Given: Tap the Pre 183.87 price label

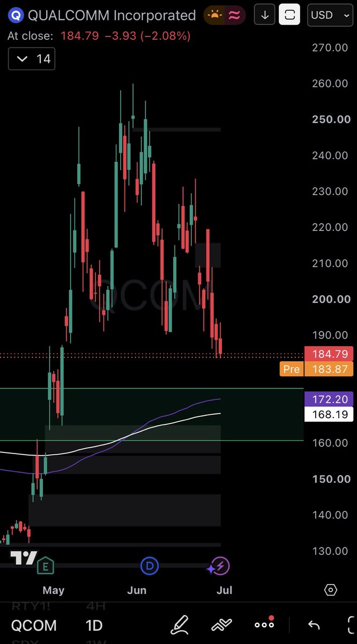Looking at the screenshot, I should 316,369.
